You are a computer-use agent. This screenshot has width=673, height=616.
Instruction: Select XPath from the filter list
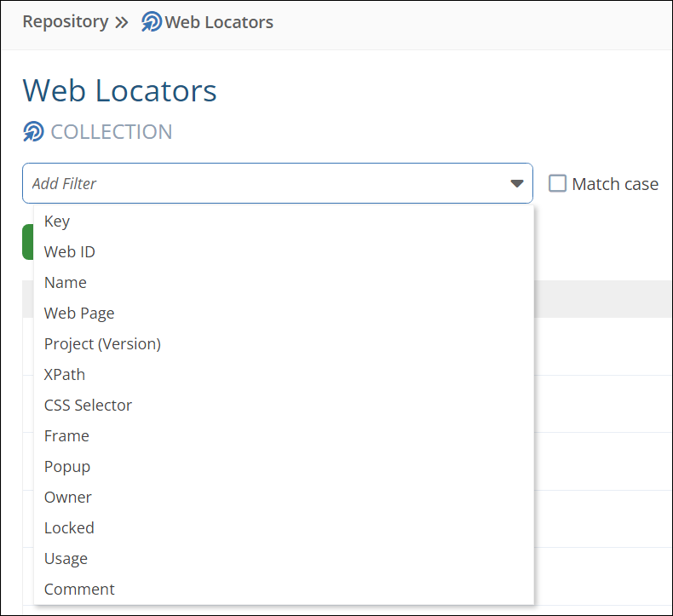[x=65, y=375]
